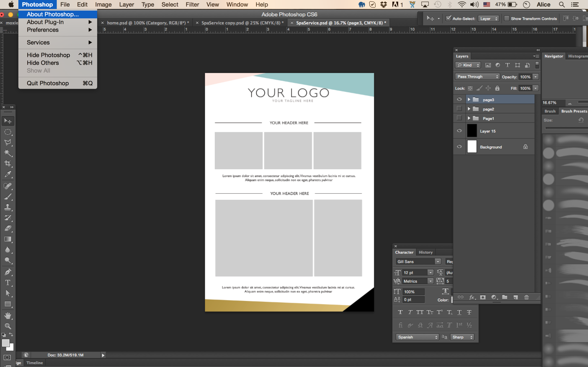Click the delete layer trash icon
Image resolution: width=588 pixels, height=367 pixels.
[x=526, y=297]
